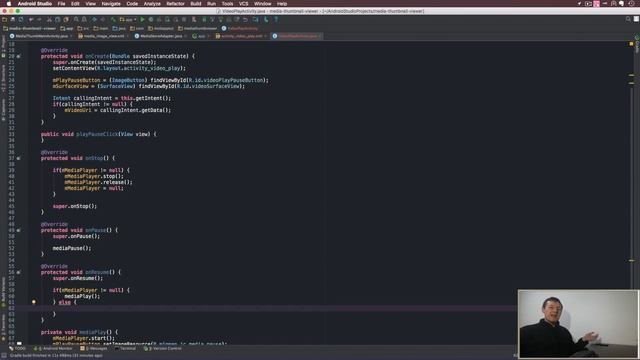Open the Messages tool window
This screenshot has height=360, width=640.
[94, 349]
